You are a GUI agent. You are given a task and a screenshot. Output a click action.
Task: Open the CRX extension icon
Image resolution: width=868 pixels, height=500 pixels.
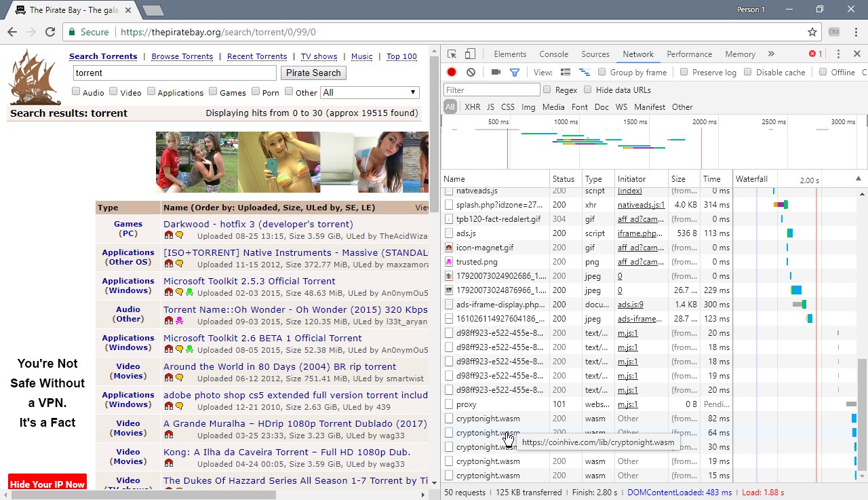point(833,32)
